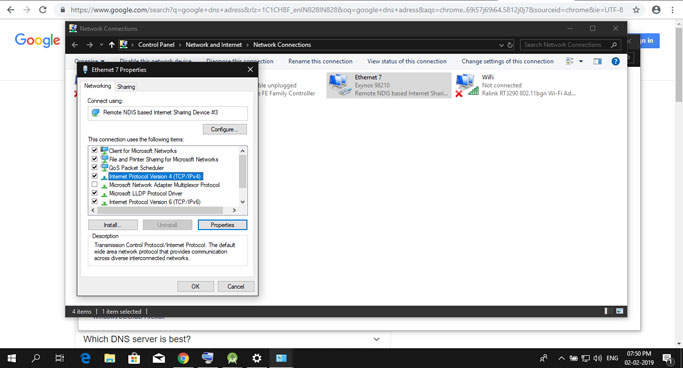
Task: Open the view options icon
Action: (x=570, y=61)
